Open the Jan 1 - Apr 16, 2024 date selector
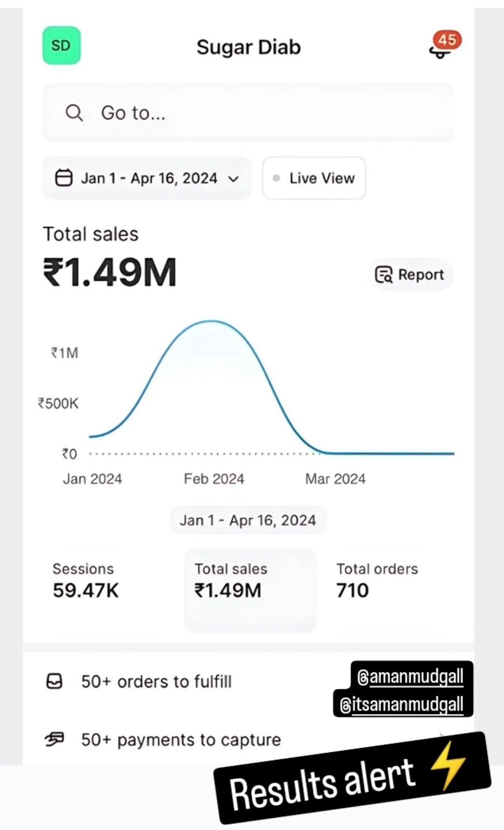 point(147,178)
